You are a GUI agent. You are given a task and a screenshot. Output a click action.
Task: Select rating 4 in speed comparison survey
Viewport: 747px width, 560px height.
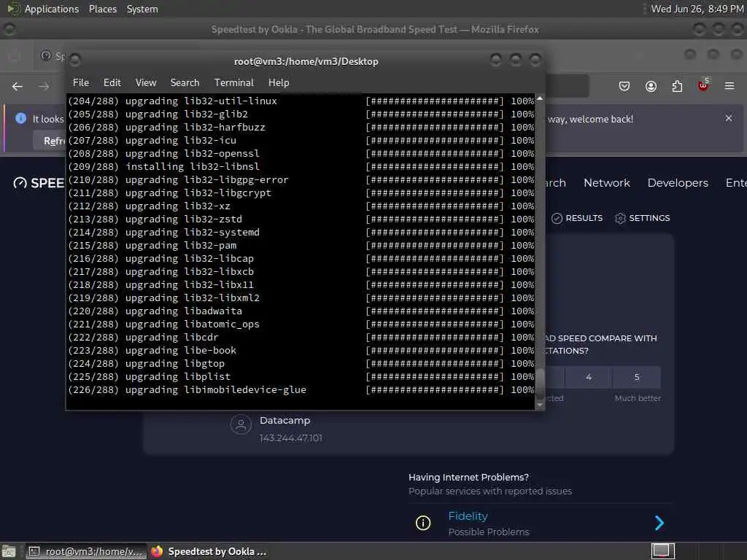tap(589, 377)
